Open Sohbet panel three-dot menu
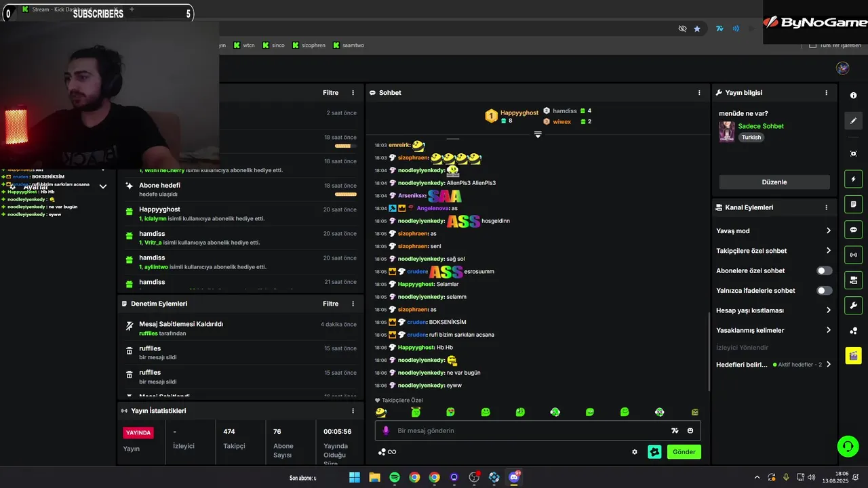Viewport: 868px width, 488px height. 699,93
